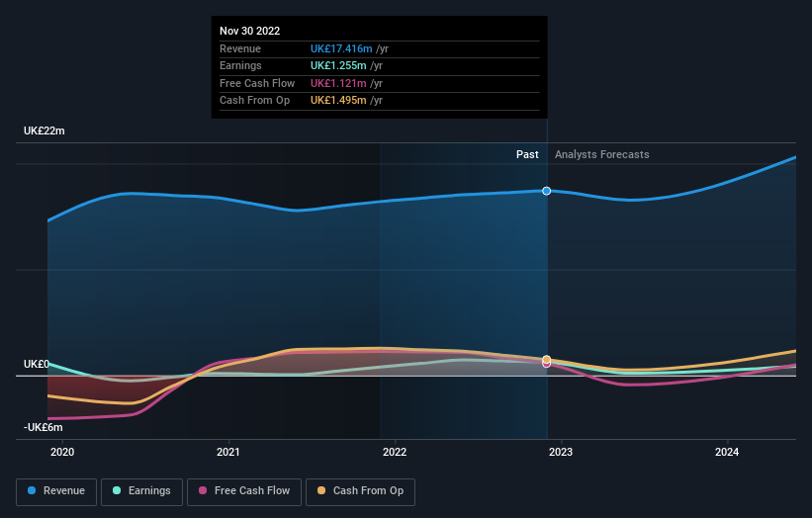812x518 pixels.
Task: Click the 2021 x-axis label
Action: click(x=227, y=452)
